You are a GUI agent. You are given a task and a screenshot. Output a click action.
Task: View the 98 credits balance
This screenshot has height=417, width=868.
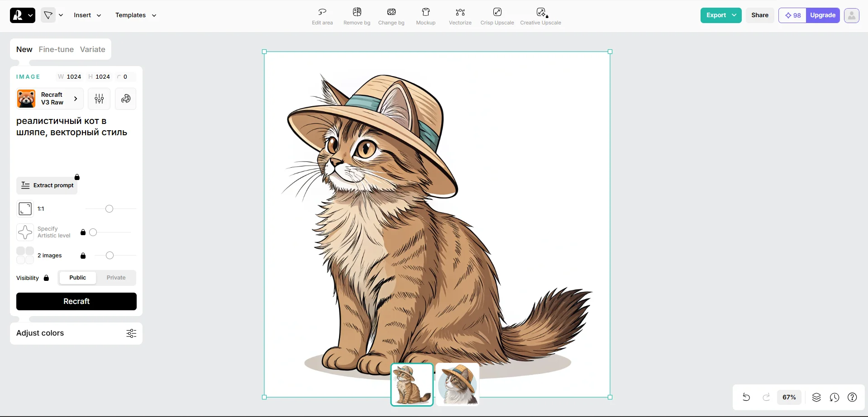click(792, 15)
